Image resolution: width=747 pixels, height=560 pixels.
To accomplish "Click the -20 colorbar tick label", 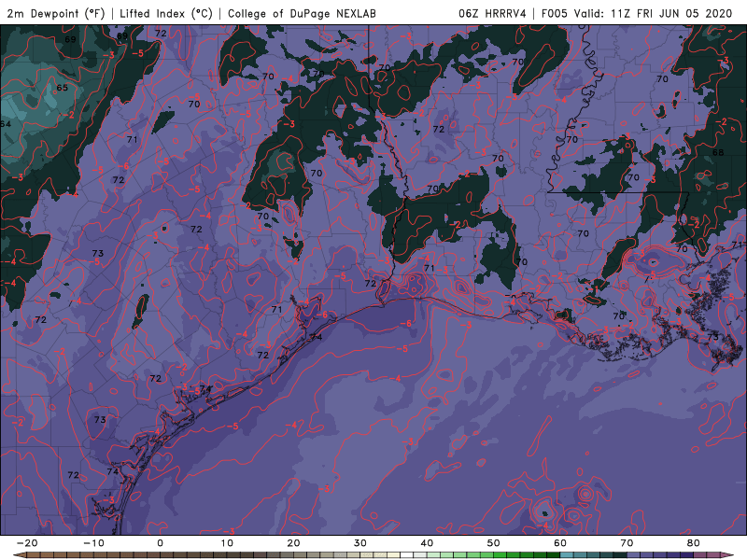I will click(x=27, y=543).
